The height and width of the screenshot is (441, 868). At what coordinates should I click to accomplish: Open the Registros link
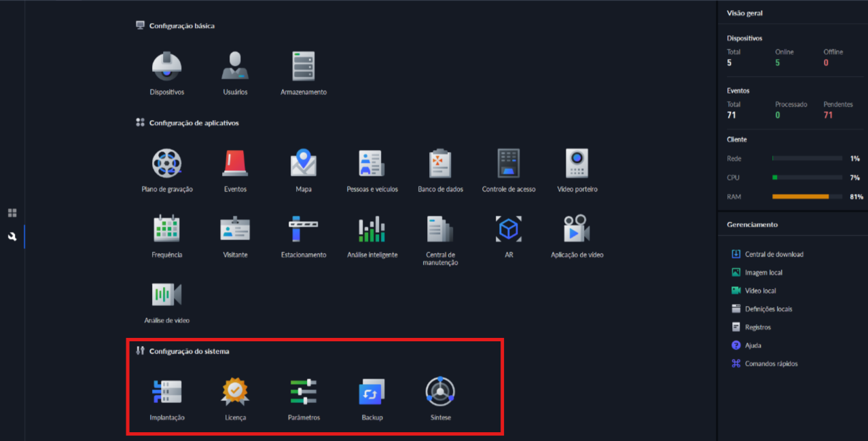pos(757,327)
